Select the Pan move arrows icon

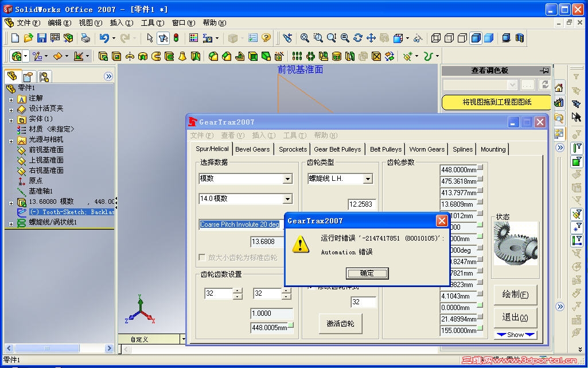click(371, 38)
